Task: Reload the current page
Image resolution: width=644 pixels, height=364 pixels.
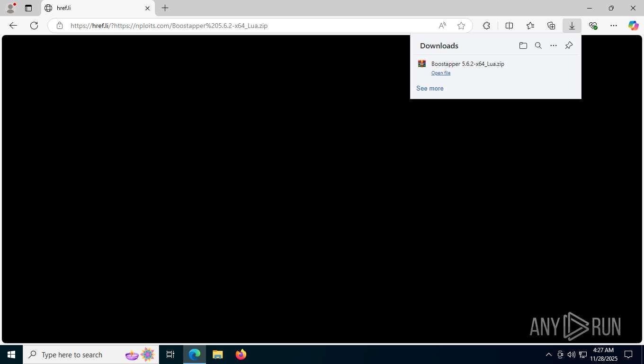Action: 34,26
